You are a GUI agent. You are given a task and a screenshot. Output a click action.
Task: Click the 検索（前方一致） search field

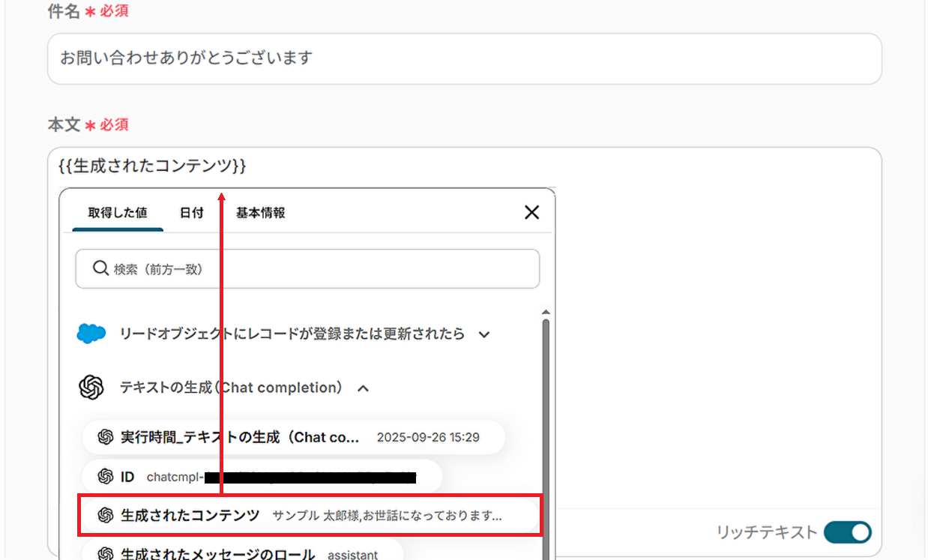307,268
